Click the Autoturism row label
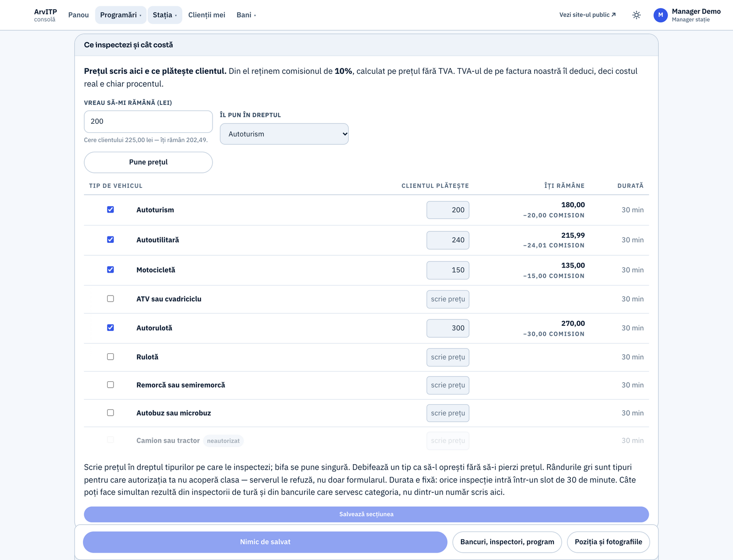This screenshot has width=733, height=560. tap(155, 210)
